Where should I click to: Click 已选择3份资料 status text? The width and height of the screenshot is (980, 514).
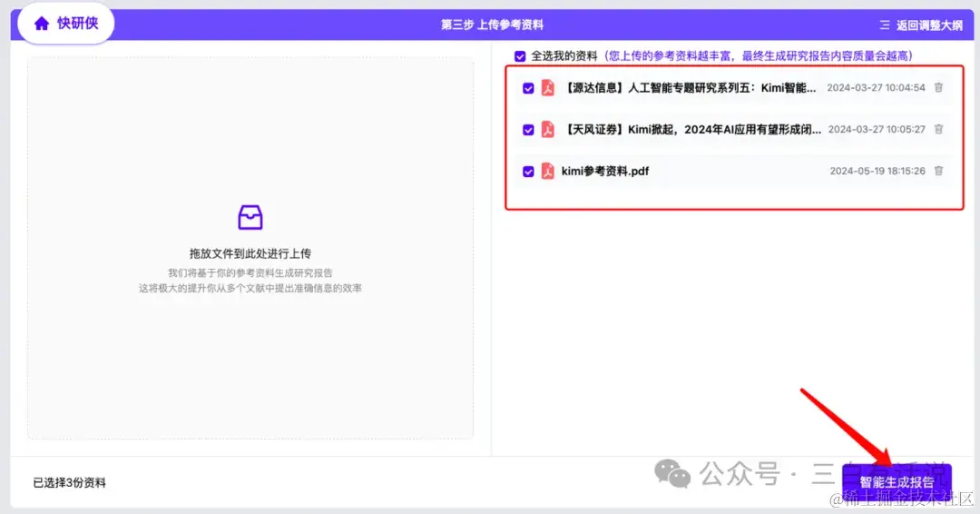(69, 483)
